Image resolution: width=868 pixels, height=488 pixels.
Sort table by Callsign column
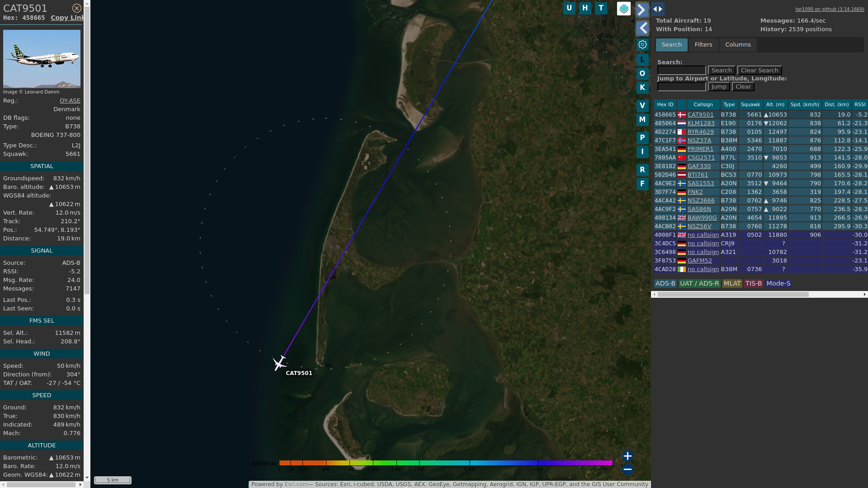(x=703, y=104)
